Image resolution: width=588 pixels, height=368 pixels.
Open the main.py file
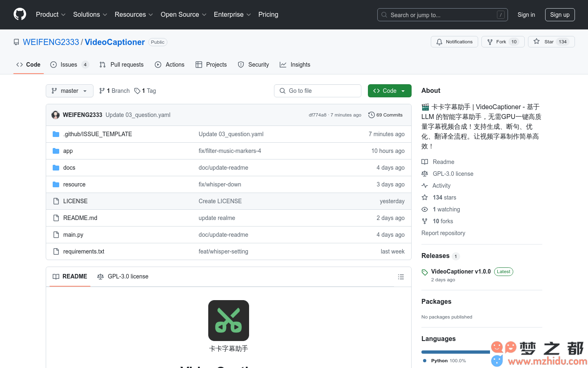coord(73,235)
